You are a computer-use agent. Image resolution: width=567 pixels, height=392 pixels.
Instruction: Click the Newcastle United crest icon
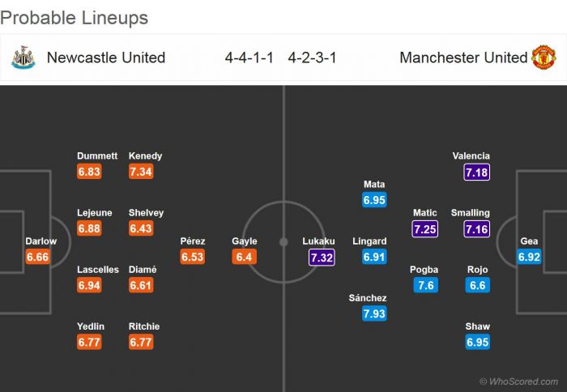click(23, 58)
